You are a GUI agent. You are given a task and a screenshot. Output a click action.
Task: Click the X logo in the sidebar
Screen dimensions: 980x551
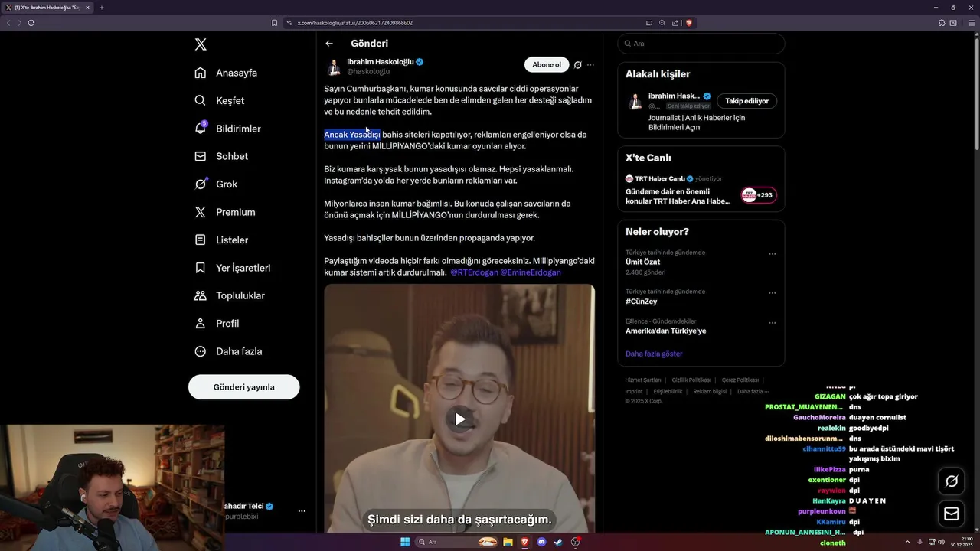[x=201, y=44]
